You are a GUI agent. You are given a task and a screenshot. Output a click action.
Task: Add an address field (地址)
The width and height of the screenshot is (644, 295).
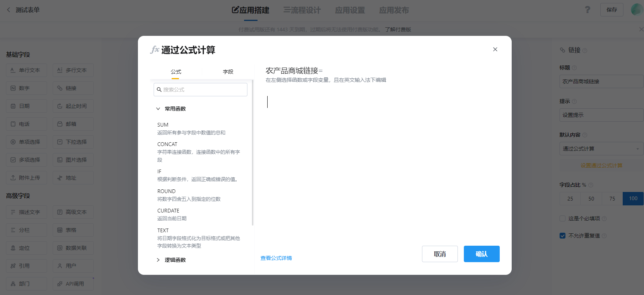point(73,178)
